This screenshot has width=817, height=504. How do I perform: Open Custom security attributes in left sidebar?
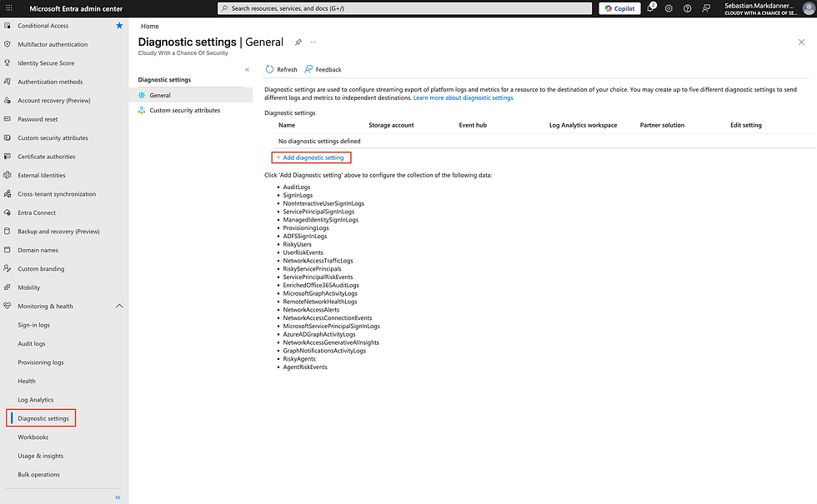(x=53, y=138)
